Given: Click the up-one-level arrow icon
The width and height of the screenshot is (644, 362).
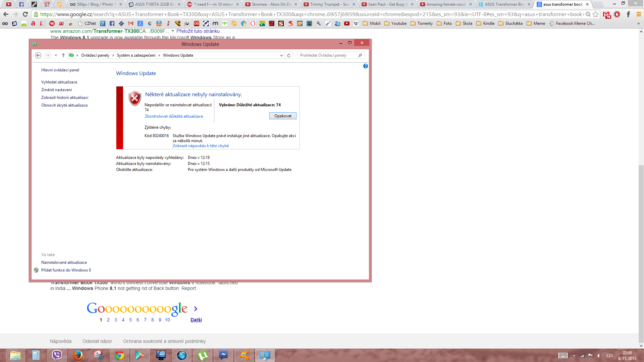Looking at the screenshot, I should click(63, 55).
